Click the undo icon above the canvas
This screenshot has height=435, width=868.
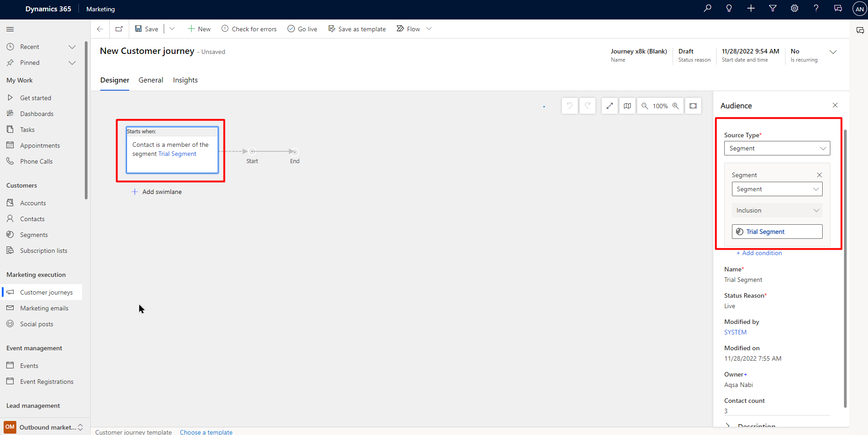[x=570, y=106]
